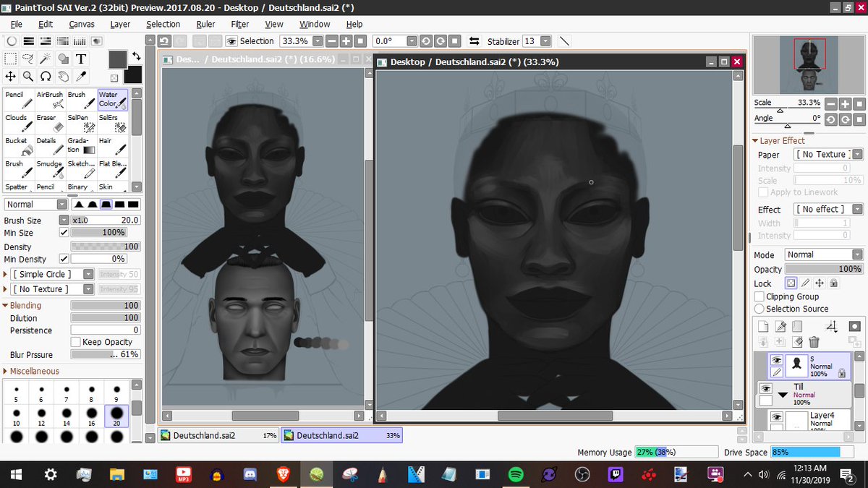Open Spotify from the taskbar
The image size is (868, 488).
(x=516, y=474)
